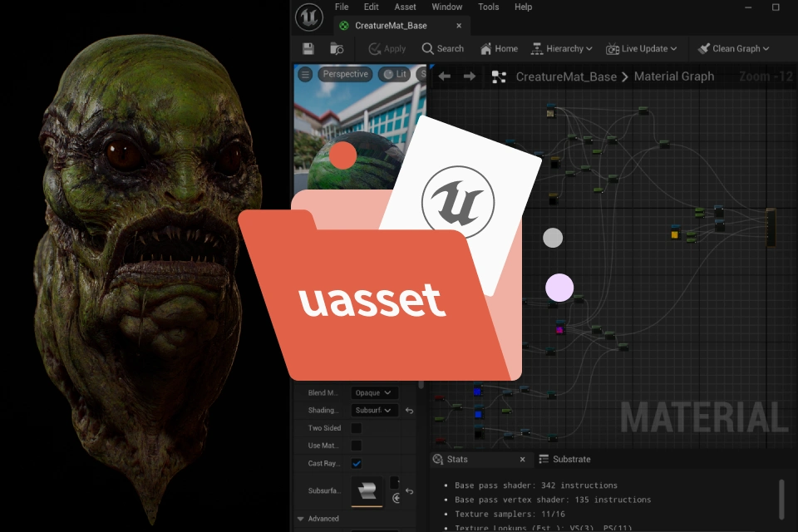Viewport: 798px width, 532px height.
Task: Open the Edit menu
Action: tap(371, 7)
